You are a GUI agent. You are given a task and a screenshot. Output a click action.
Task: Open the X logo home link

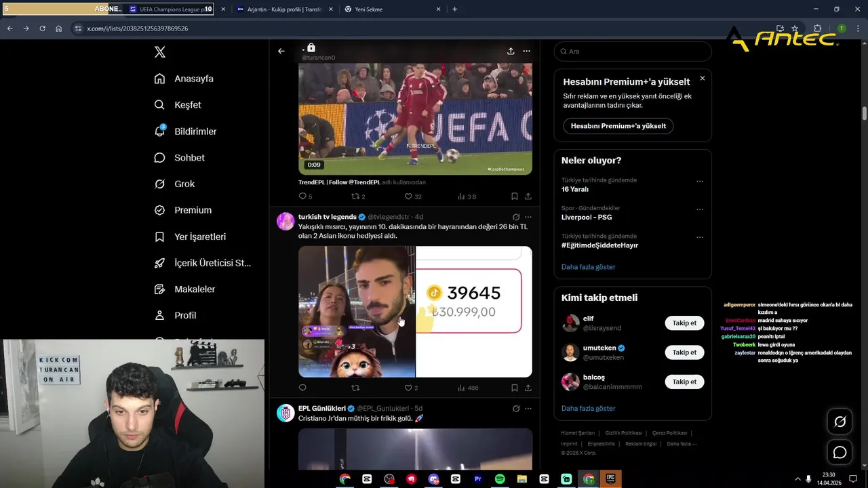pos(160,52)
